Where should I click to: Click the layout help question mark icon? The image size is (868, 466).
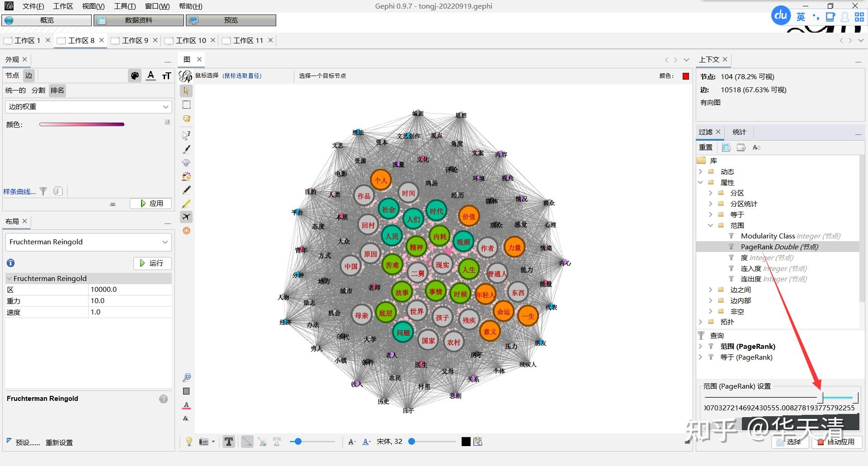click(164, 399)
